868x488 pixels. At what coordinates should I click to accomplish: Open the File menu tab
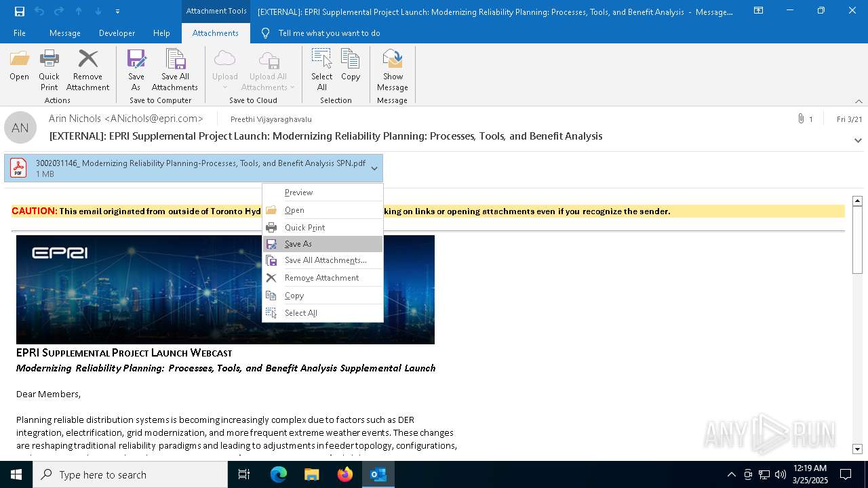click(20, 33)
